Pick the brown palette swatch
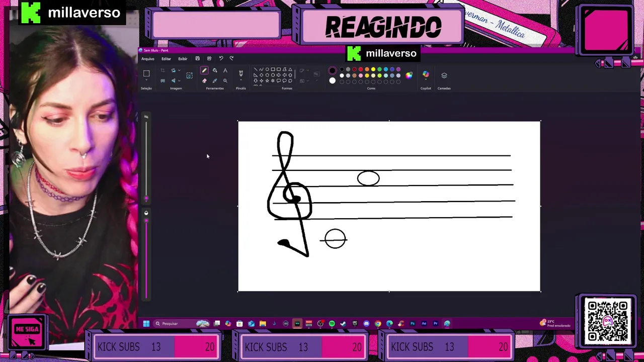Screen dimensions: 644x362 pos(354,75)
